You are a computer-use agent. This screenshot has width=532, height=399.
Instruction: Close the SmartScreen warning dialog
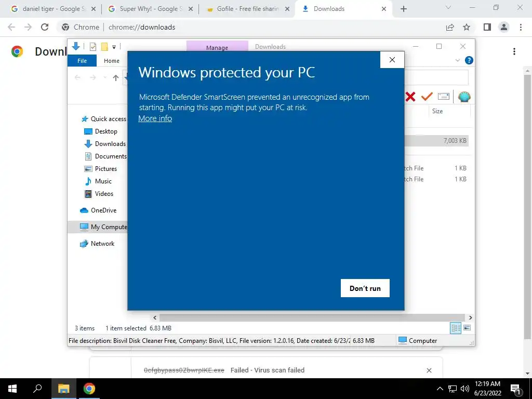(392, 60)
